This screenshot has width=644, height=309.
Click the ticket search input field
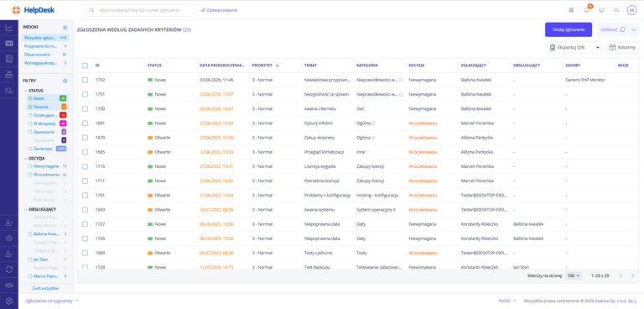pyautogui.click(x=140, y=10)
